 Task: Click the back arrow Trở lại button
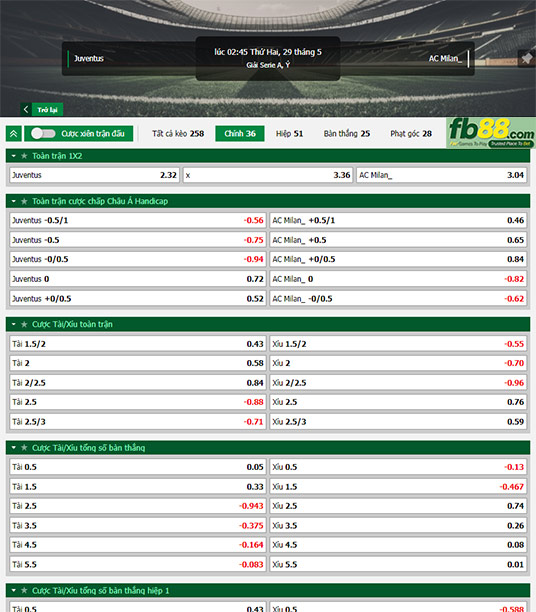42,110
